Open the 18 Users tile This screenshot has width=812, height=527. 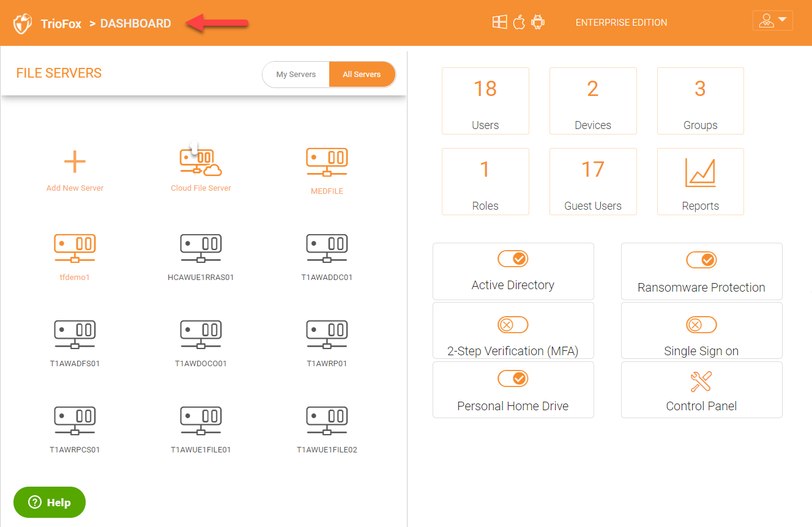coord(485,101)
